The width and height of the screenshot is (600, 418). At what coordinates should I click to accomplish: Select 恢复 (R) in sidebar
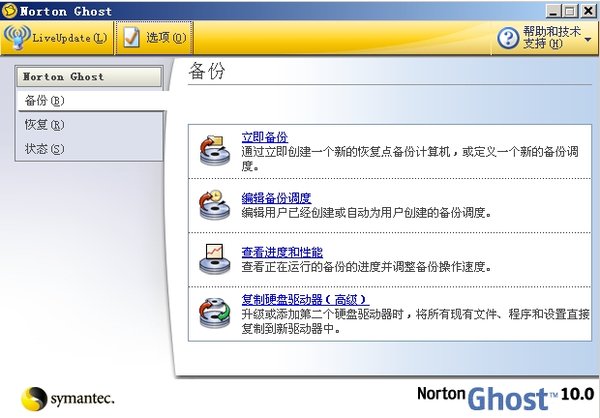click(91, 125)
